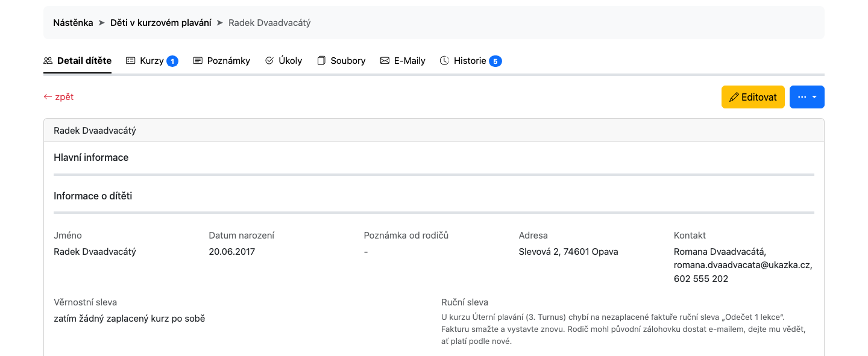Image resolution: width=868 pixels, height=356 pixels.
Task: Click the files icon beside Soubory
Action: pyautogui.click(x=321, y=61)
